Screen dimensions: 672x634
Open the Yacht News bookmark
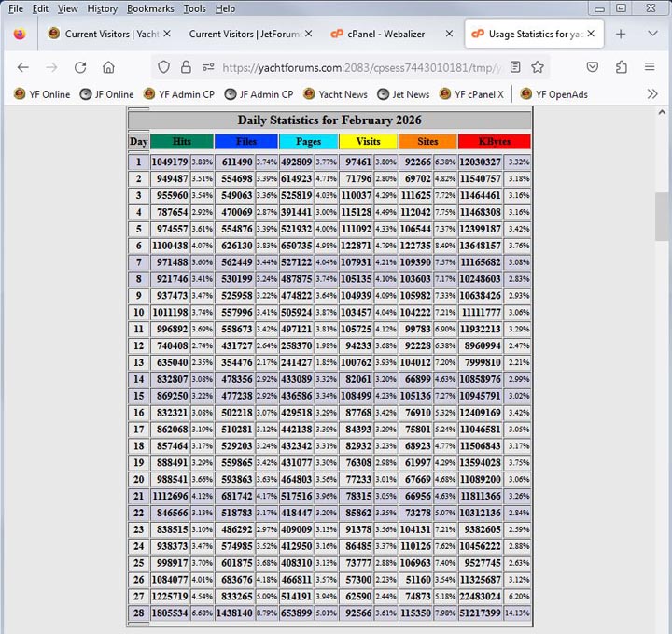point(334,94)
